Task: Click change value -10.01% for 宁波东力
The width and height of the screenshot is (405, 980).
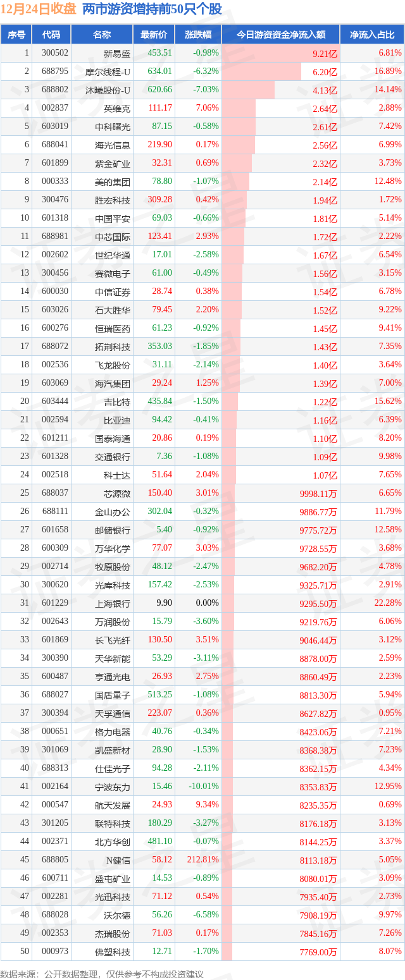Action: coord(204,787)
